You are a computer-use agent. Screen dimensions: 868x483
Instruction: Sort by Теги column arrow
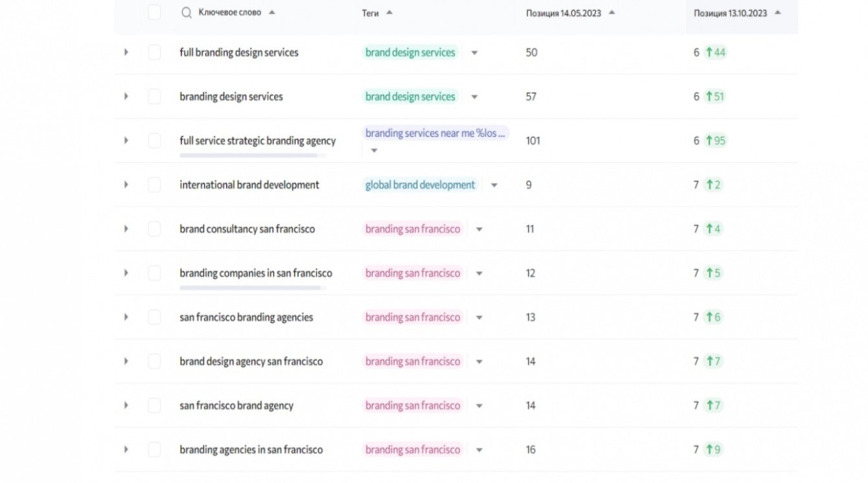pos(389,12)
